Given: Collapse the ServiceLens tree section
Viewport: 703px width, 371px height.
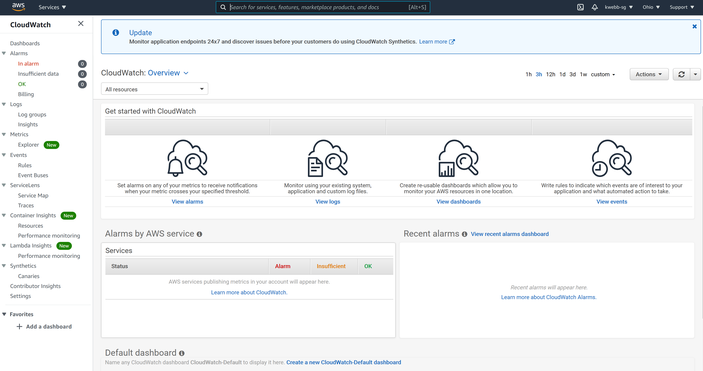Looking at the screenshot, I should [4, 185].
